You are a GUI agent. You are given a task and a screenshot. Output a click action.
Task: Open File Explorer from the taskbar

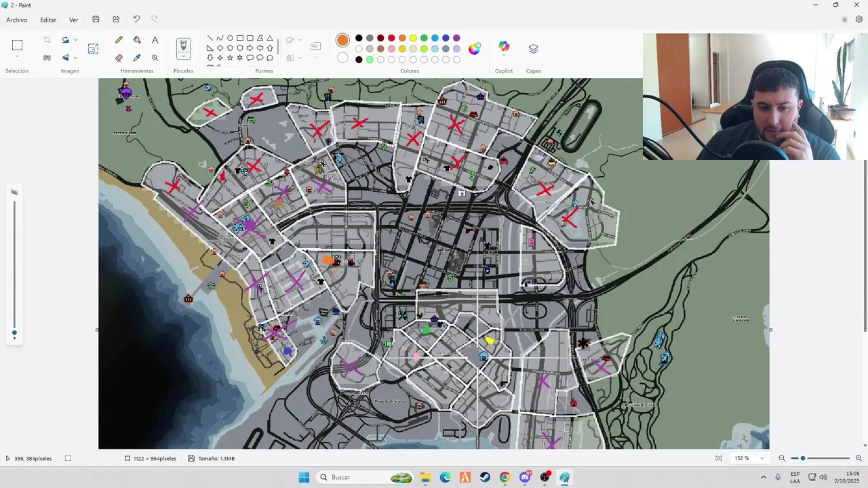(425, 477)
